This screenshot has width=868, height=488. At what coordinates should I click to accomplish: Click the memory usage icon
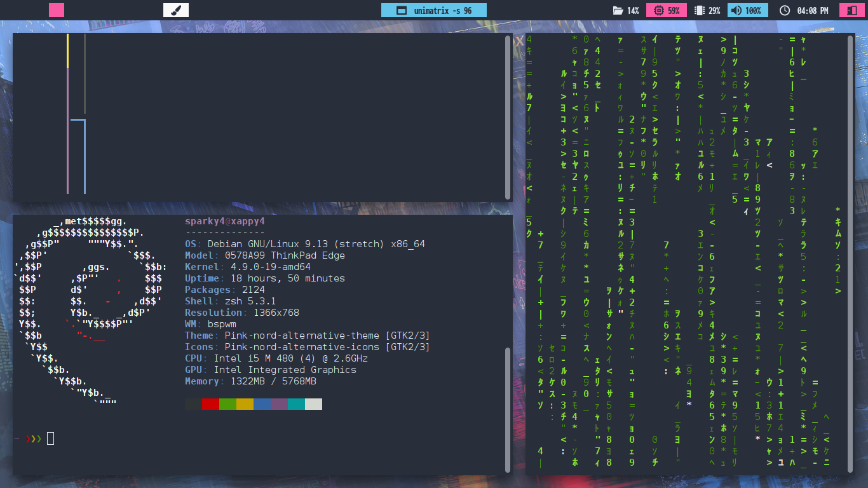coord(700,11)
